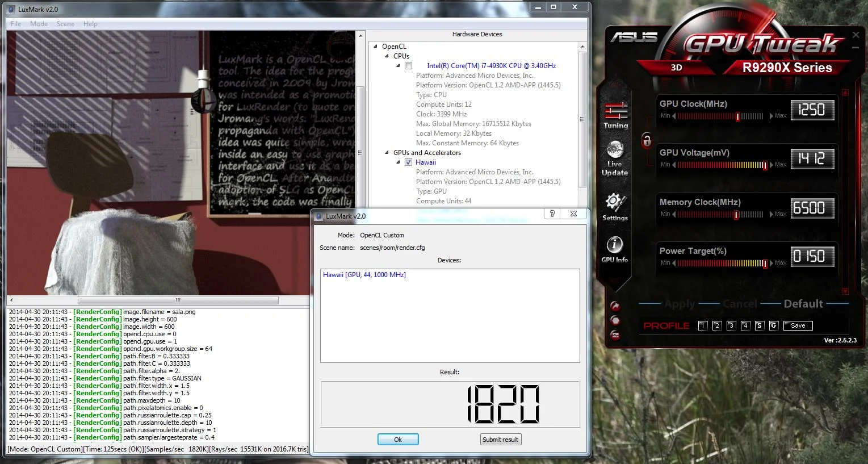Image resolution: width=868 pixels, height=464 pixels.
Task: Load GPU Tweak profile 4
Action: coord(745,325)
